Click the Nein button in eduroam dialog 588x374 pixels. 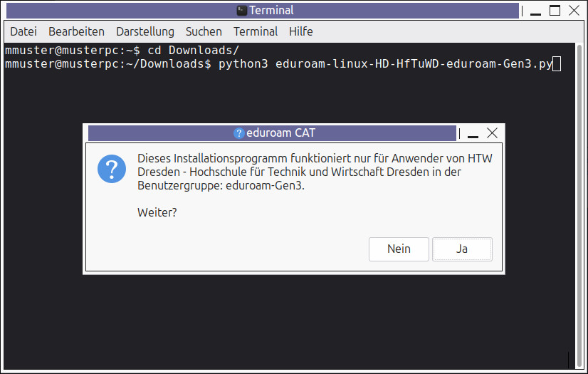[399, 249]
